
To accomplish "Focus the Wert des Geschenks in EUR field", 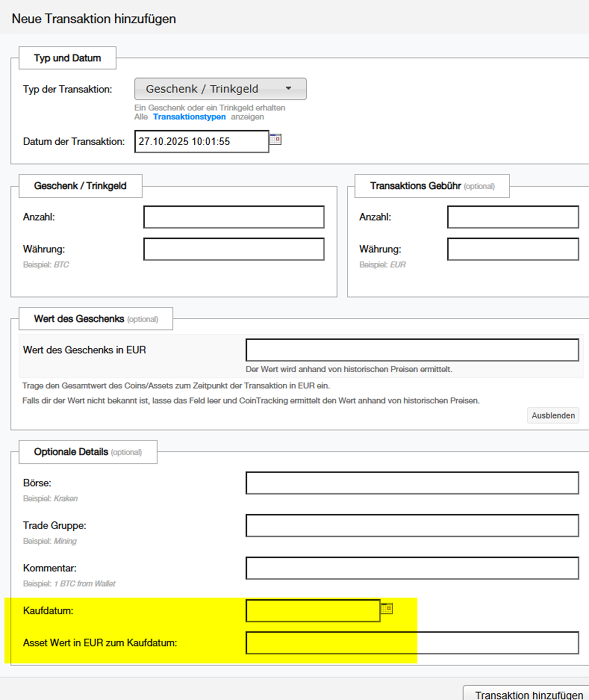I will [x=412, y=350].
